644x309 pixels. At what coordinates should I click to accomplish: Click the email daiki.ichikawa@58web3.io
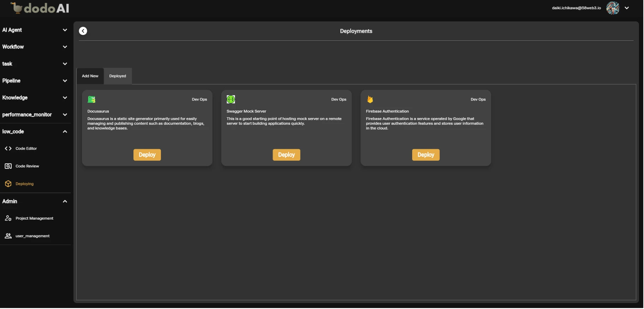point(577,8)
